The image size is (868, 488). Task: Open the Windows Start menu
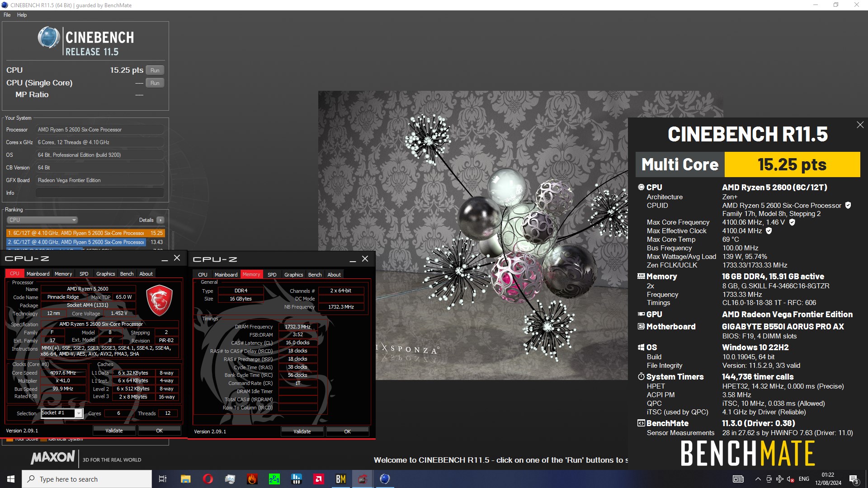pos(11,479)
